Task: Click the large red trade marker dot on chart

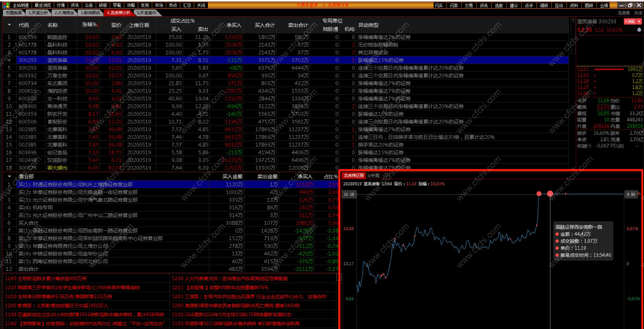Action: pyautogui.click(x=550, y=194)
